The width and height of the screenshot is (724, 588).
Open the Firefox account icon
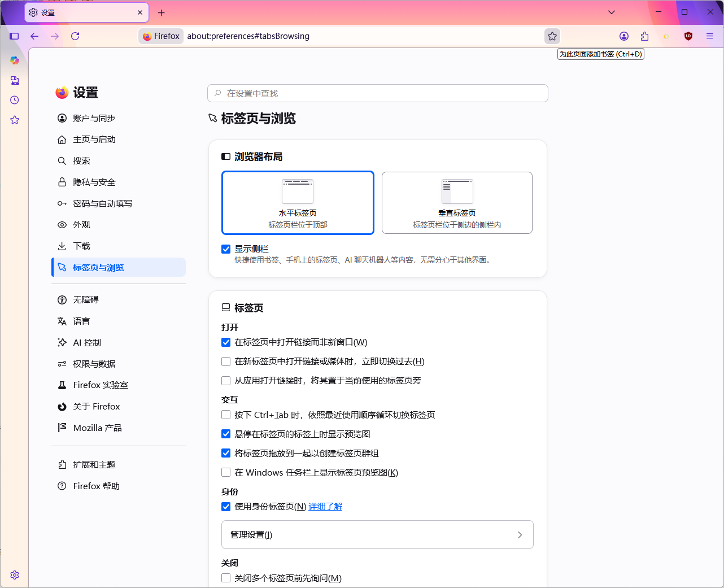[624, 36]
